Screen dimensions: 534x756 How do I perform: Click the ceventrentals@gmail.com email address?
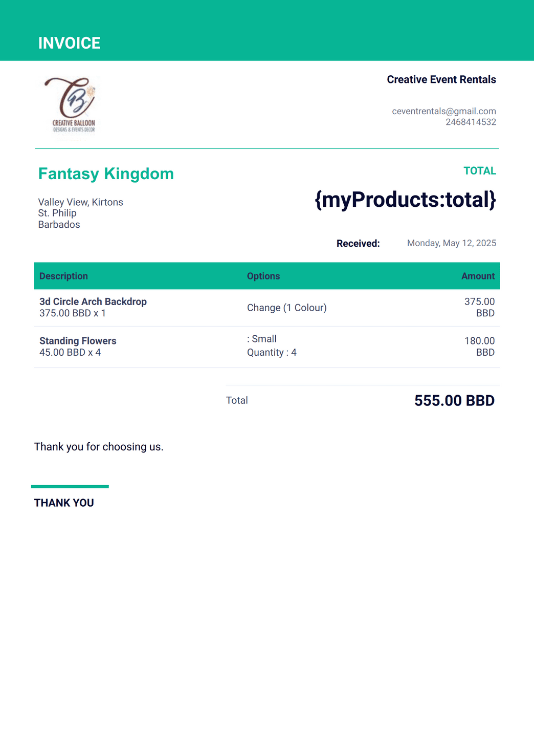[444, 111]
